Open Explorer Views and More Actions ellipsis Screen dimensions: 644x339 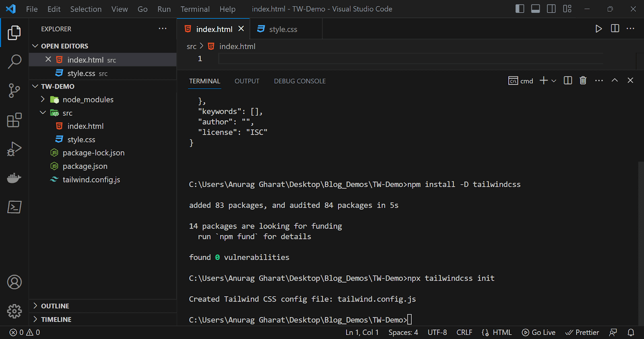point(163,29)
